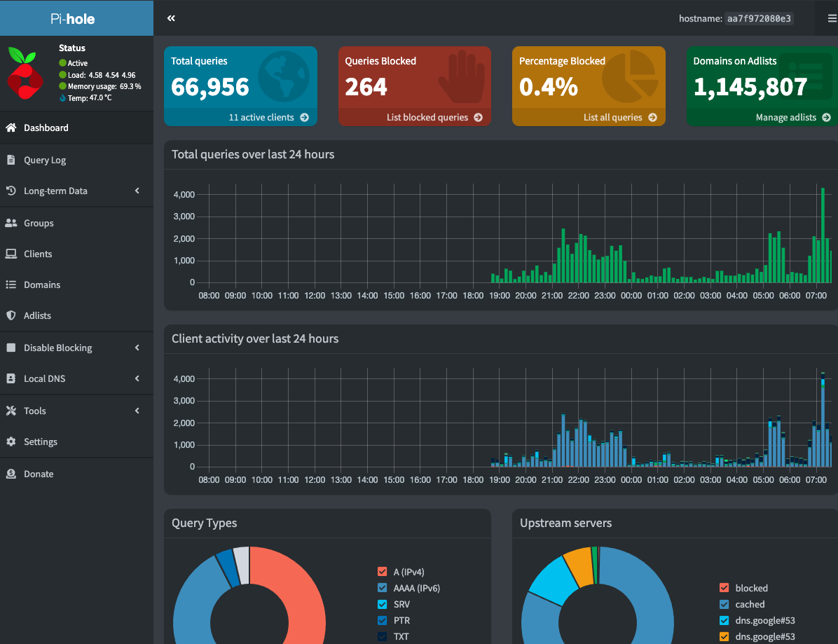Toggle the TXT query type checkbox
Viewport: 838px width, 644px height.
pos(382,636)
